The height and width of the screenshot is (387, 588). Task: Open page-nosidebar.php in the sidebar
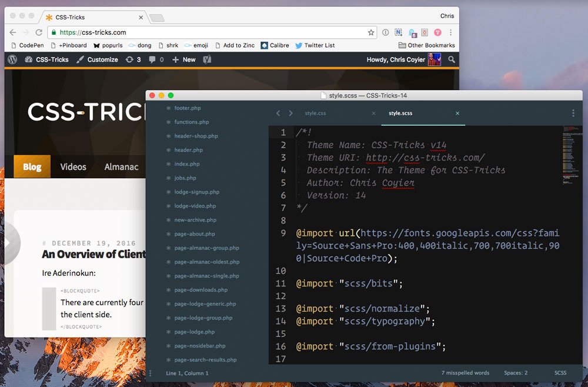point(200,346)
